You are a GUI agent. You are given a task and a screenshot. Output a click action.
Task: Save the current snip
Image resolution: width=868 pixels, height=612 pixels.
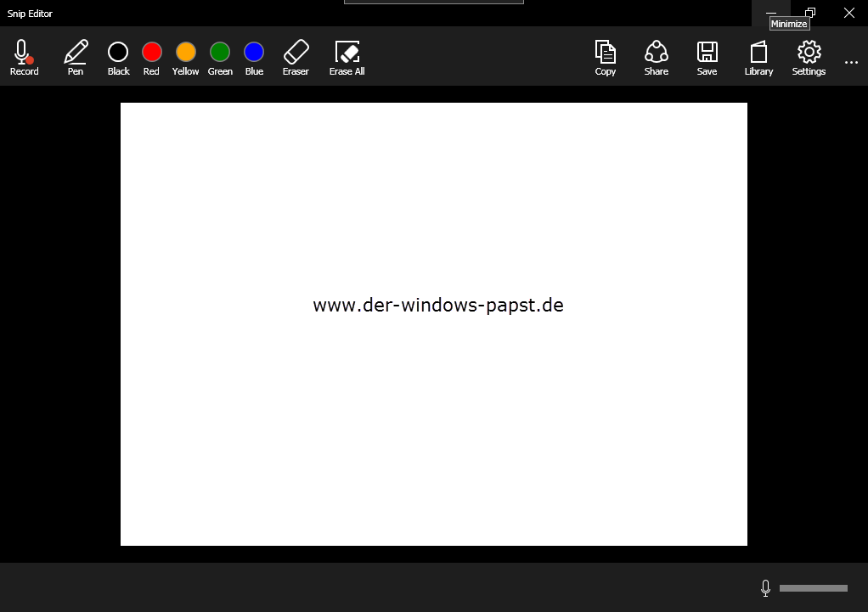[707, 56]
